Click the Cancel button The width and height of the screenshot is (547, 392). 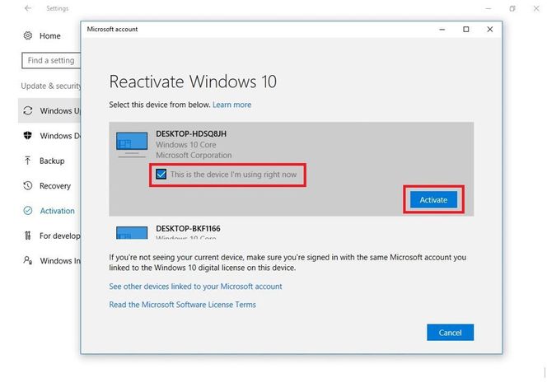click(x=450, y=333)
